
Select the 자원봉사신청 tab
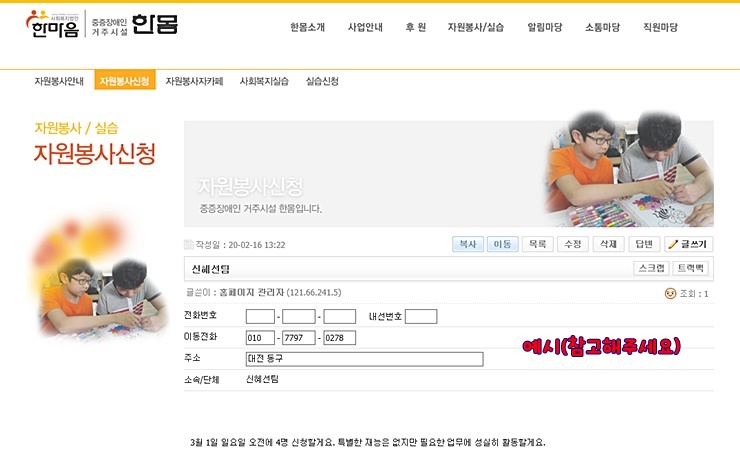[125, 81]
